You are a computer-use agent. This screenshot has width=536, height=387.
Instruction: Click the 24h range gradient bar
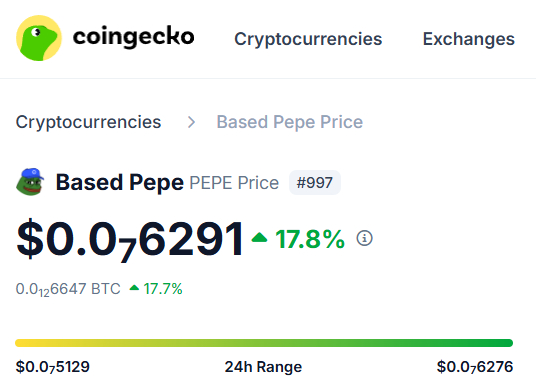264,343
